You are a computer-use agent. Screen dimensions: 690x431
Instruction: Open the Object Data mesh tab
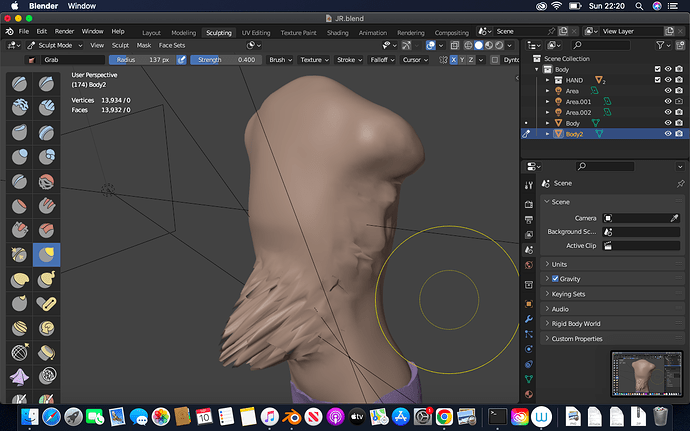coord(529,379)
